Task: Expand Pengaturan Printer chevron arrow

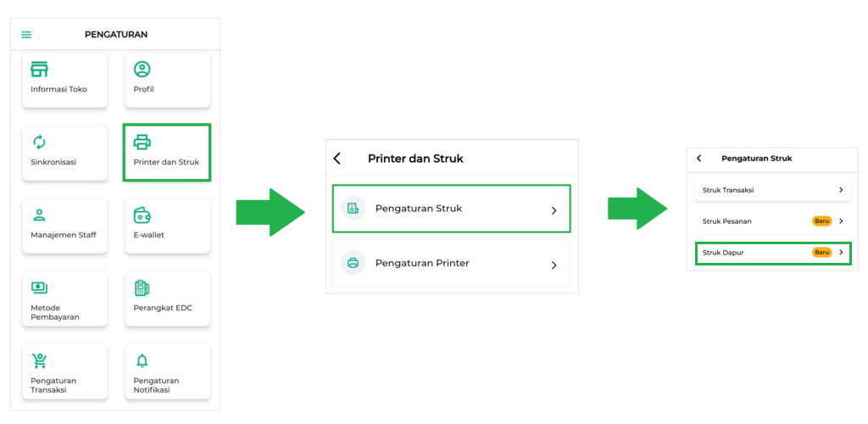Action: (x=554, y=265)
